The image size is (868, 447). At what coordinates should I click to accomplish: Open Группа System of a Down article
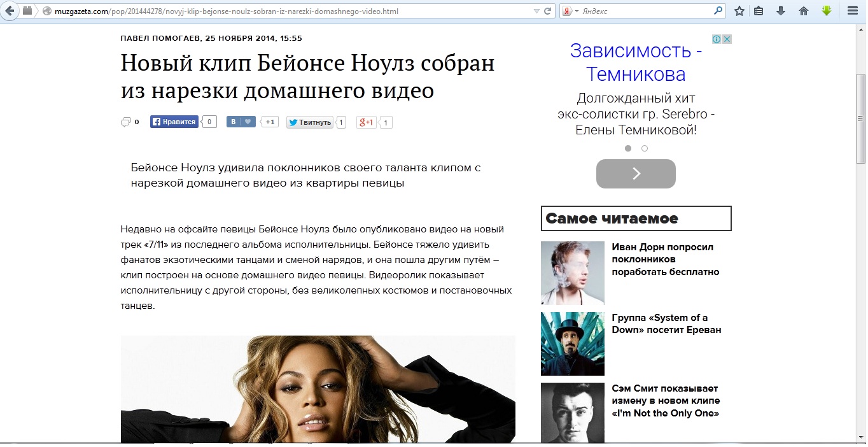[666, 323]
